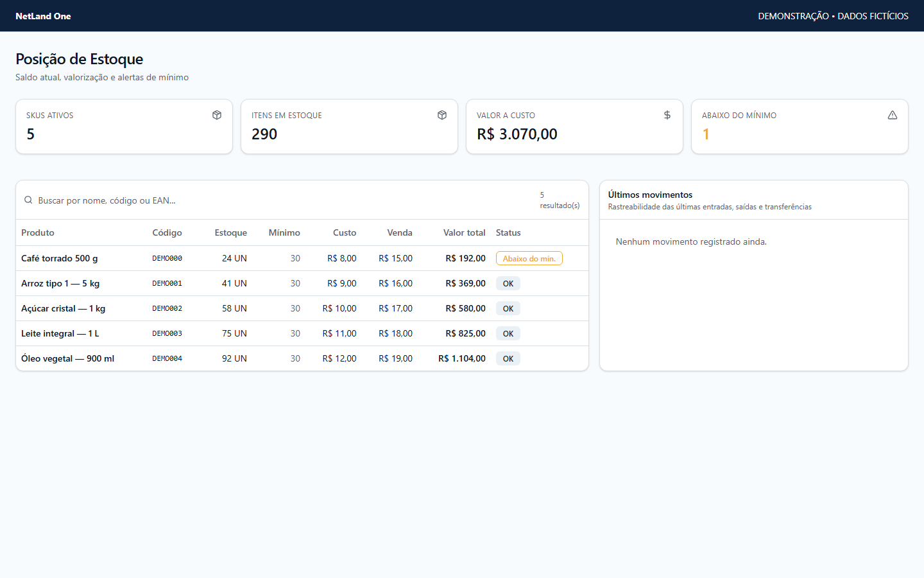Image resolution: width=924 pixels, height=578 pixels.
Task: Click the 'Abaixo do mín.' status badge
Action: point(529,258)
